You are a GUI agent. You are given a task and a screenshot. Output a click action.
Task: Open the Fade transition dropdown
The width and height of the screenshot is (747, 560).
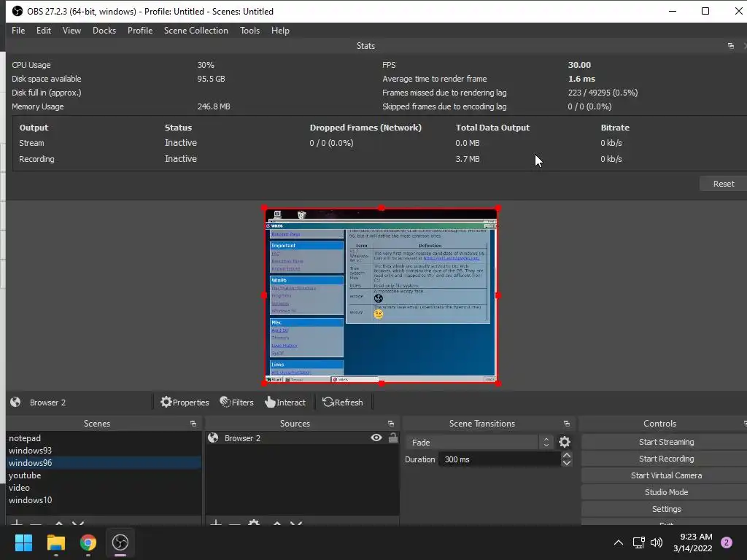point(479,443)
